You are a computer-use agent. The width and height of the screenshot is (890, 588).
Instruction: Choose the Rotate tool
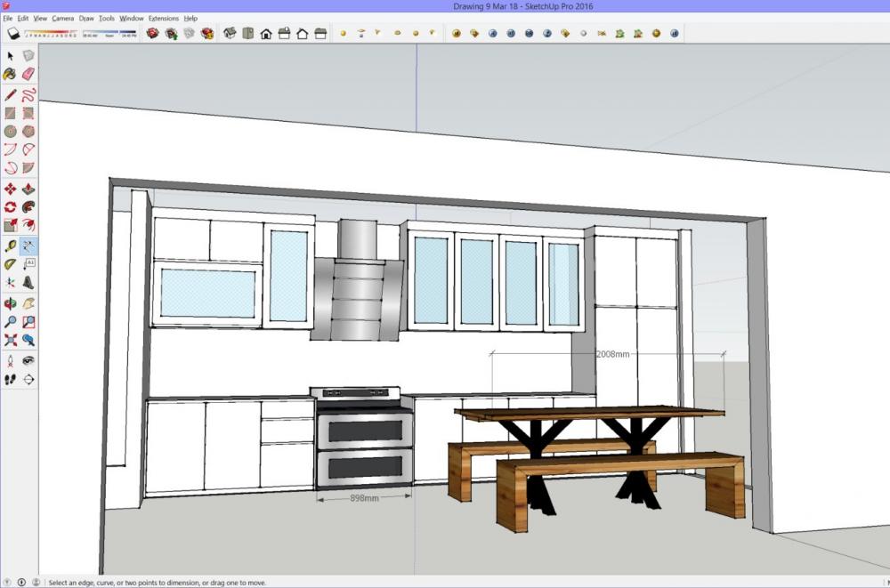10,207
